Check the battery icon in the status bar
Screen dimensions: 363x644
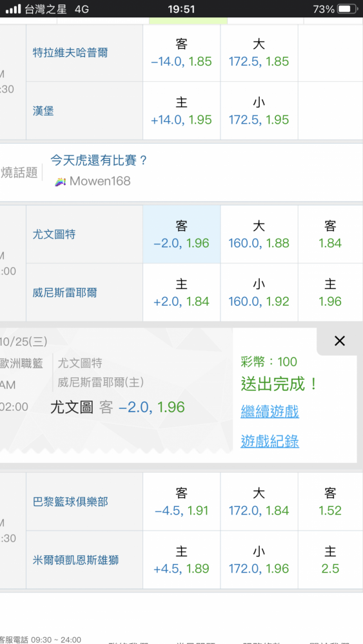coord(348,8)
